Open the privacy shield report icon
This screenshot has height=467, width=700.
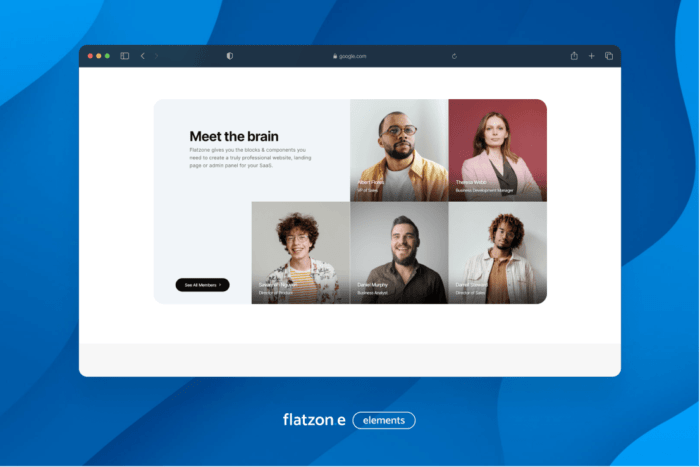tap(229, 56)
